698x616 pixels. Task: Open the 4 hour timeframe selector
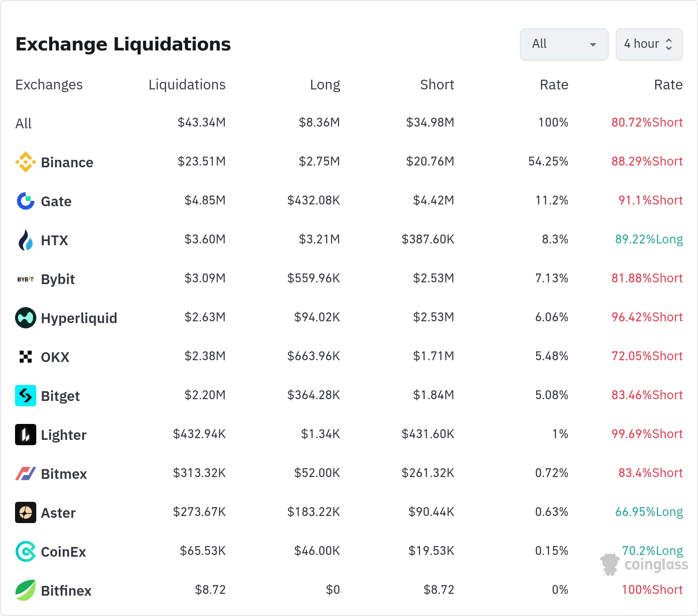[x=649, y=44]
